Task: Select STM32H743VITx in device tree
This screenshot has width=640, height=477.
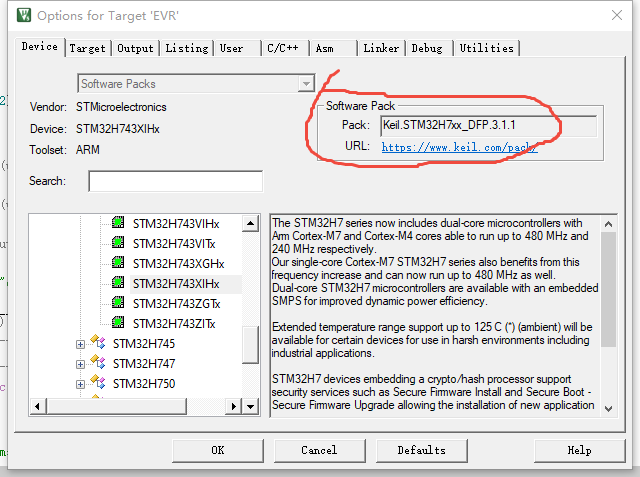Action: 174,244
